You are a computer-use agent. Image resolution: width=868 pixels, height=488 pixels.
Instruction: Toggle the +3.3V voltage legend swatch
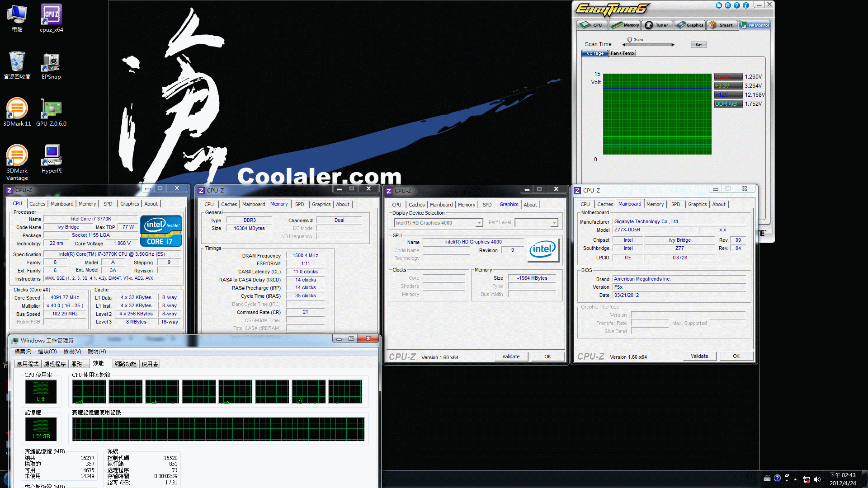[728, 86]
